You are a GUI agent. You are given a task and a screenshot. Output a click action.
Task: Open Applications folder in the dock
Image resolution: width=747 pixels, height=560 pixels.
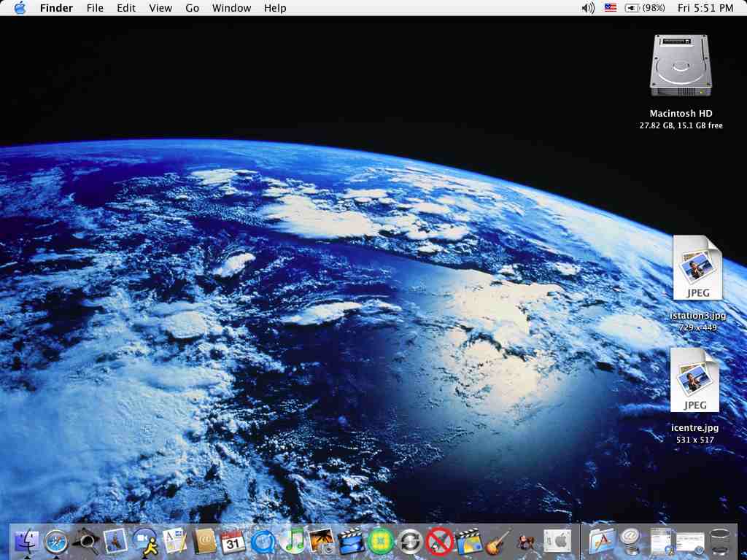pos(603,542)
